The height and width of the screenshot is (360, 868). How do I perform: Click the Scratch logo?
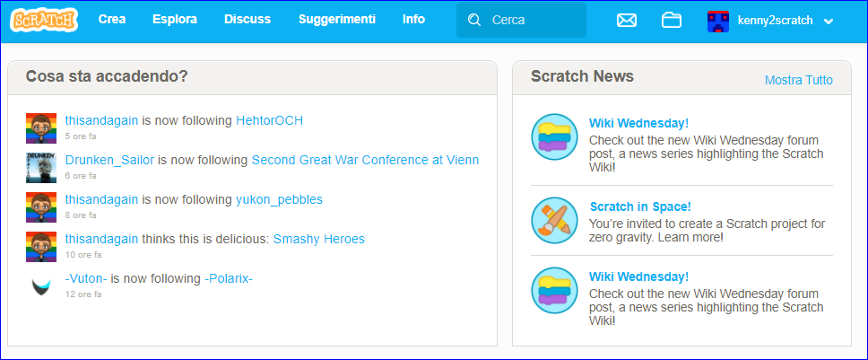tap(44, 20)
